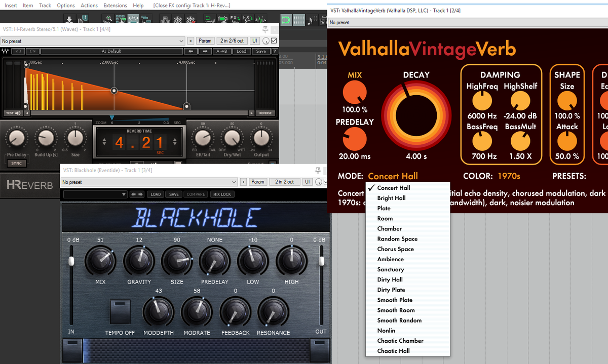
Task: Click H-Reverb Load button
Action: [x=242, y=51]
